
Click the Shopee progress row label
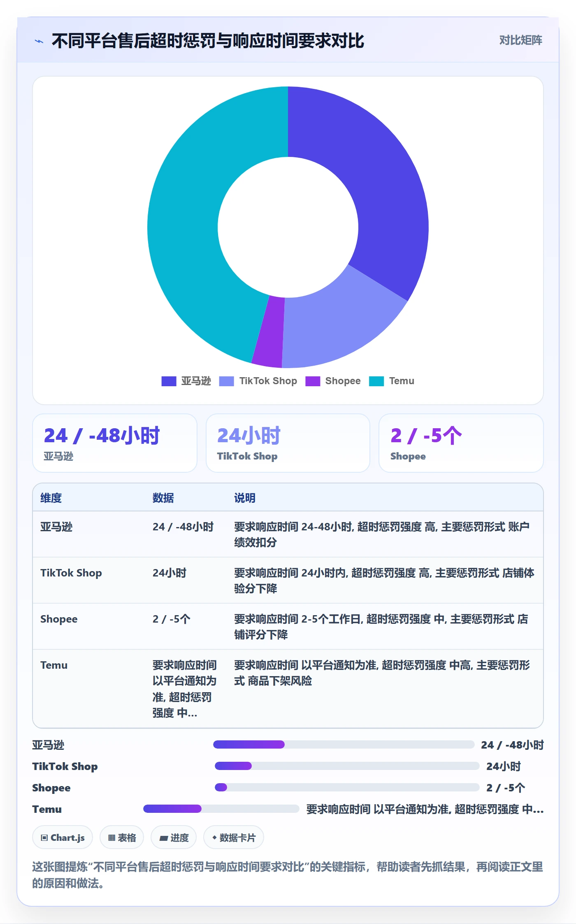[51, 788]
